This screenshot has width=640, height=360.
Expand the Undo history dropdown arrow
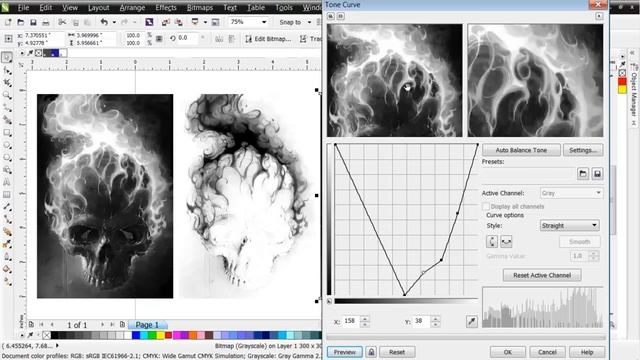(114, 22)
